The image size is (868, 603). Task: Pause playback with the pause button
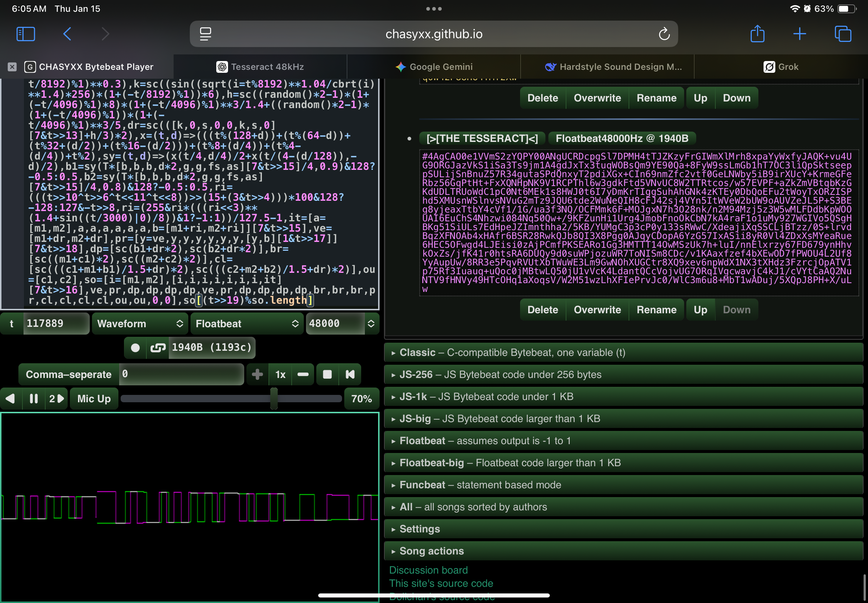coord(33,399)
